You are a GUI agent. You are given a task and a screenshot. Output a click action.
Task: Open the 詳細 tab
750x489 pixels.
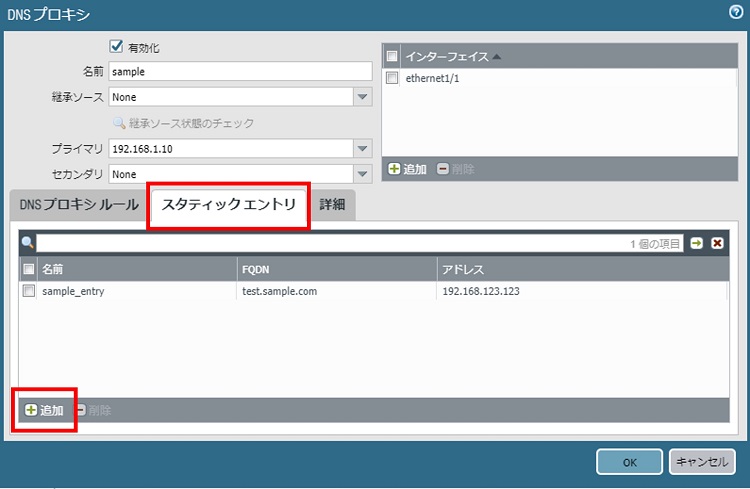click(x=332, y=204)
